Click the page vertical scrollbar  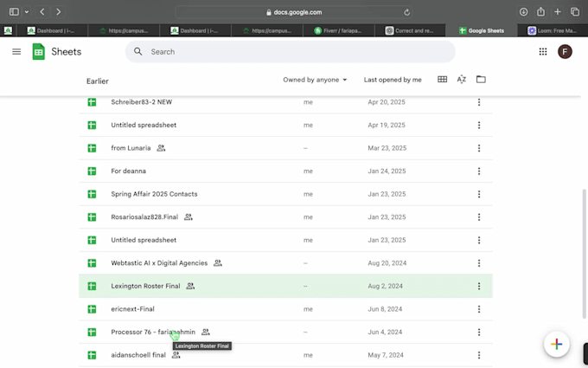(x=585, y=254)
